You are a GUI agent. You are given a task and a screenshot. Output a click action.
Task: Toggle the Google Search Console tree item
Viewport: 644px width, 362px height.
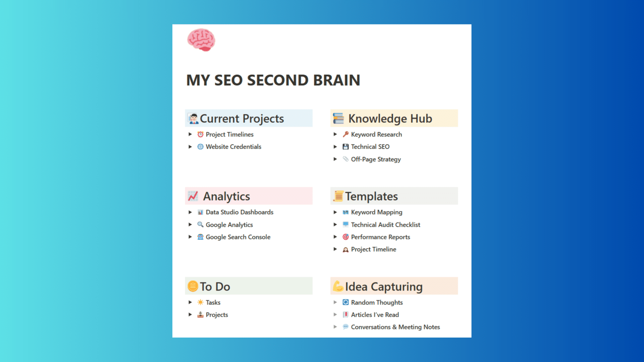click(191, 237)
